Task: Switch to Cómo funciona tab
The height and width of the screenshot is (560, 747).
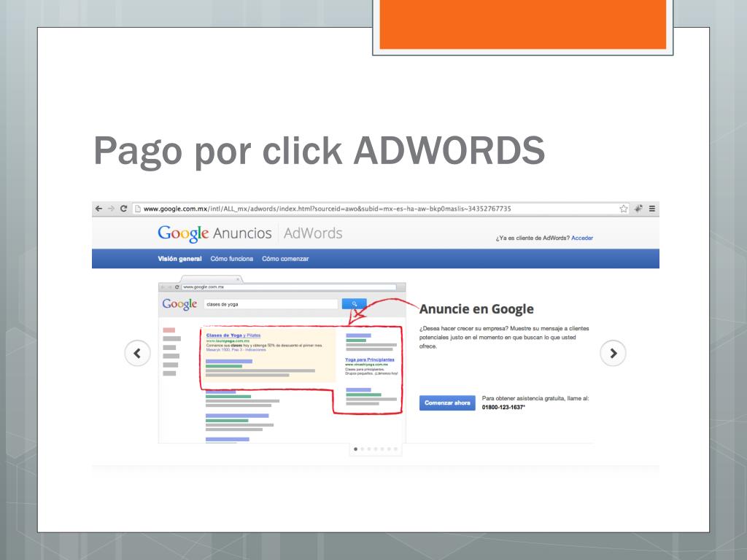Action: pyautogui.click(x=231, y=259)
